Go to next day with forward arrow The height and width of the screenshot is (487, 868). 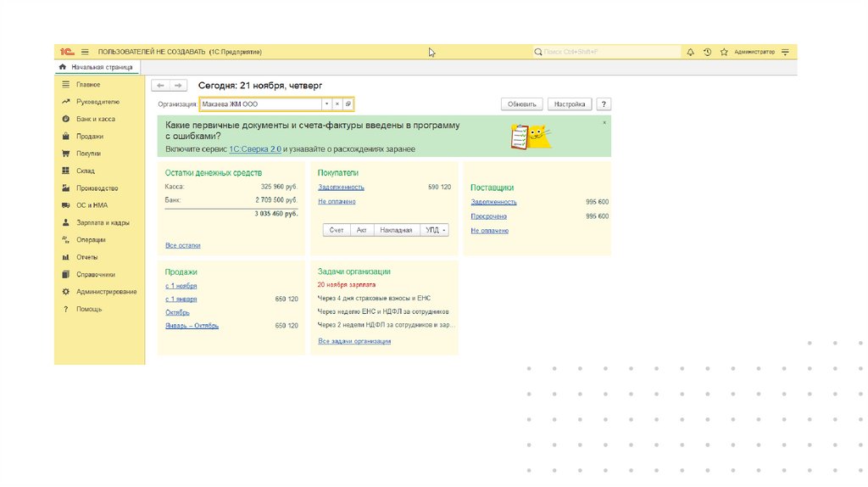coord(178,86)
